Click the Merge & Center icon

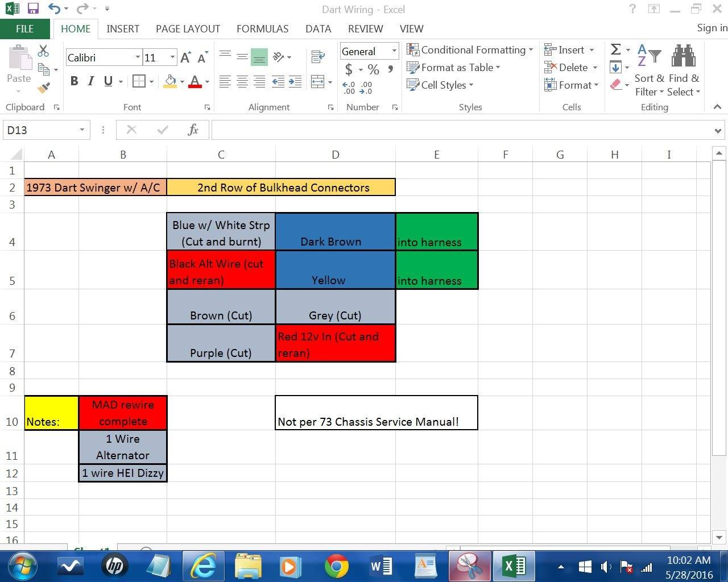[318, 82]
